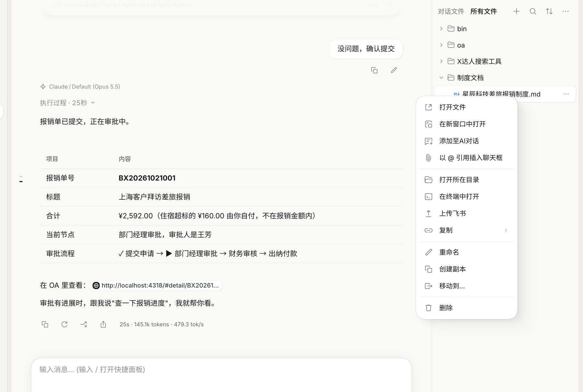
Task: Regenerate the reply with the refresh icon
Action: pos(64,324)
